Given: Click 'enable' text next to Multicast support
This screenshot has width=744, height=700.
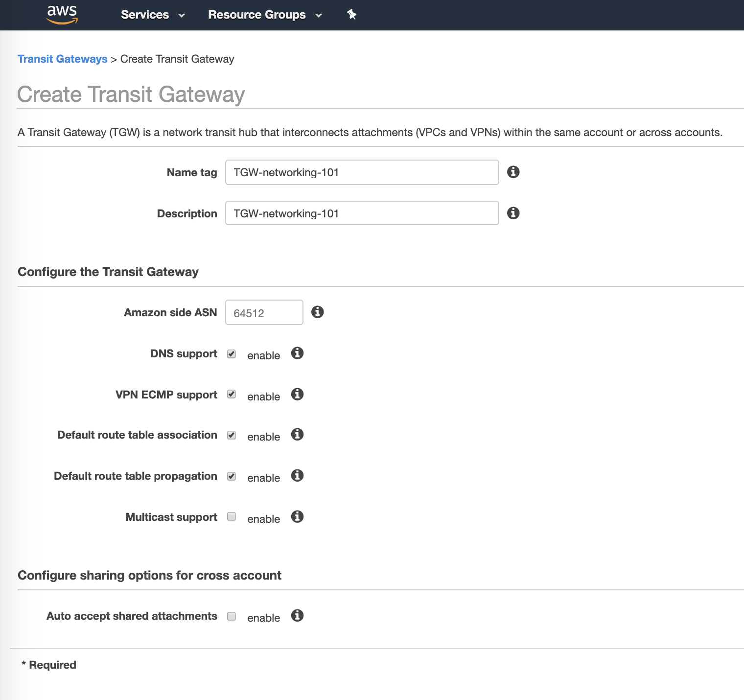Looking at the screenshot, I should pos(264,519).
